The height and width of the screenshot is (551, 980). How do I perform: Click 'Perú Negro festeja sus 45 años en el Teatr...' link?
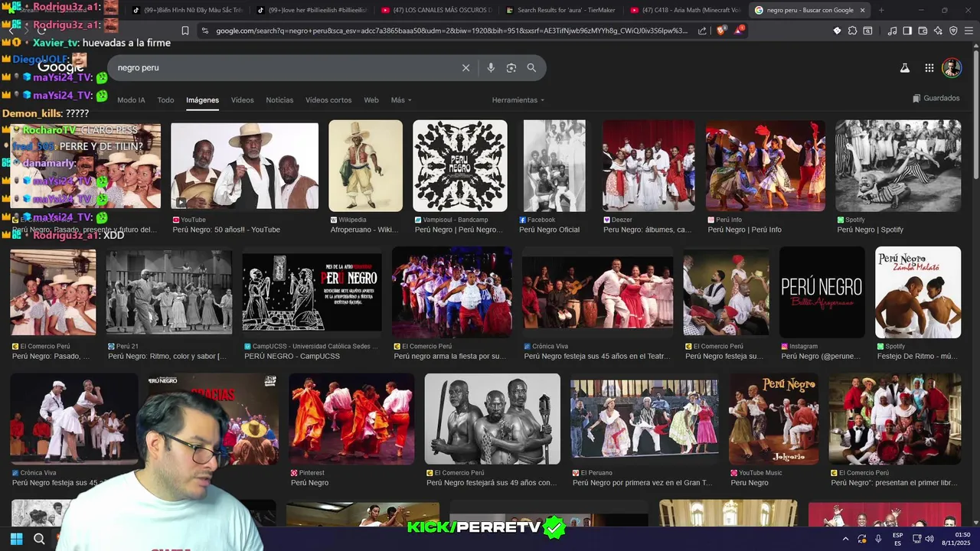pos(595,356)
